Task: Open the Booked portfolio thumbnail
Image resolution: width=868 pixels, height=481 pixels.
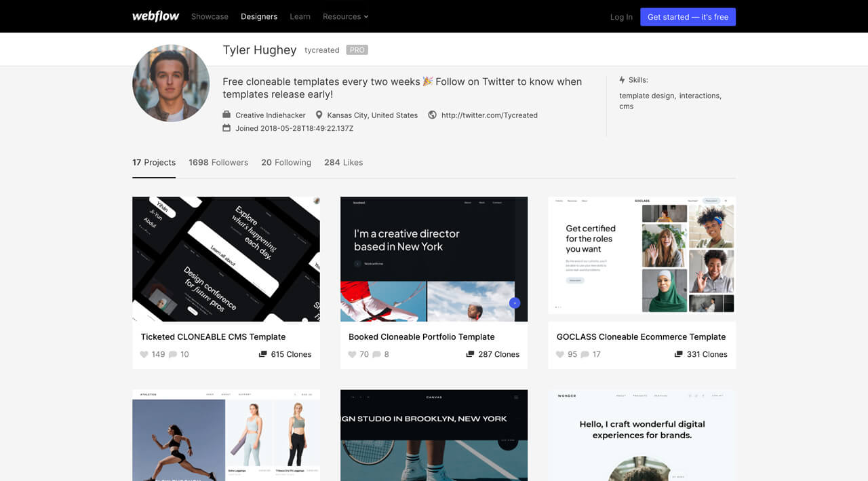Action: (434, 259)
